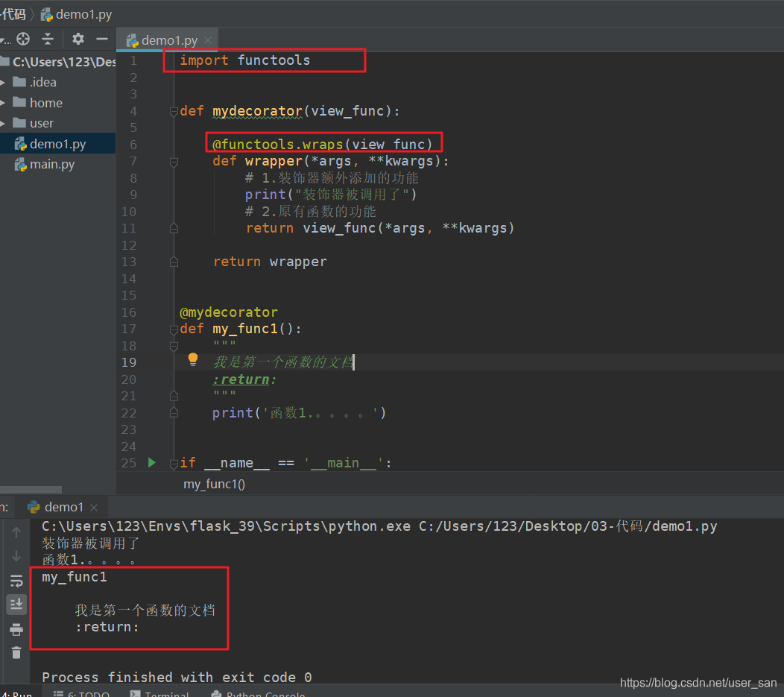Select demo1.py in project tree
The image size is (784, 697).
[x=57, y=144]
